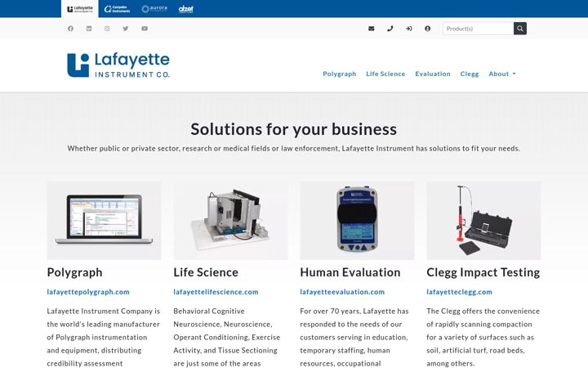Follow the lafayettepolygraph.com link
588x368 pixels.
[x=88, y=292]
